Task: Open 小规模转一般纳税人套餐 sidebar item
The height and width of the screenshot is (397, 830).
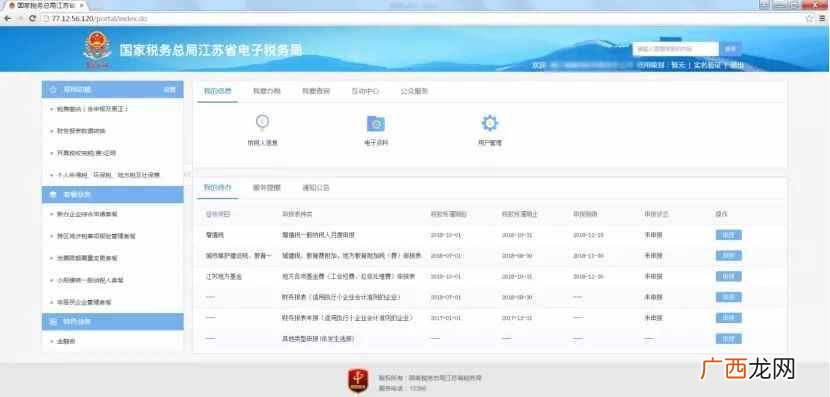Action: pos(90,280)
